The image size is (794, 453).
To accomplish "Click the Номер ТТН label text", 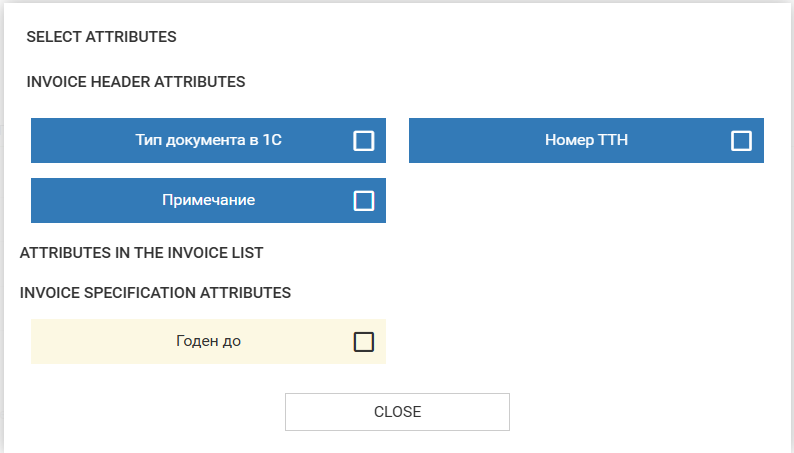I will pos(586,140).
